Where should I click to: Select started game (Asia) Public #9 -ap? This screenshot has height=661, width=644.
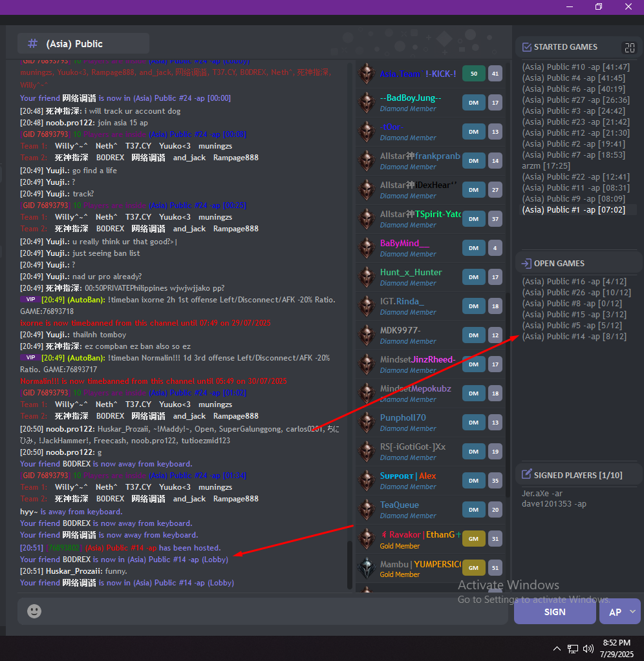[574, 199]
